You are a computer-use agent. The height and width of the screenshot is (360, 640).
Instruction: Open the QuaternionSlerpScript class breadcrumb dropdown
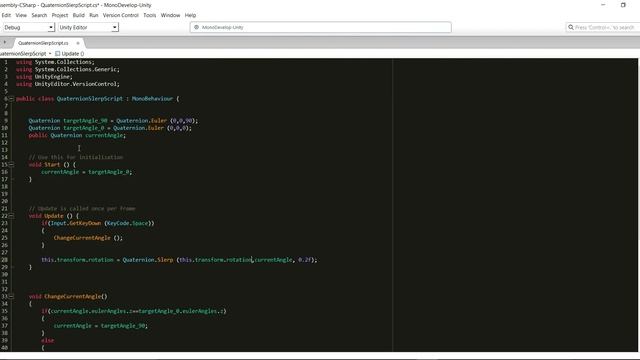click(x=25, y=53)
